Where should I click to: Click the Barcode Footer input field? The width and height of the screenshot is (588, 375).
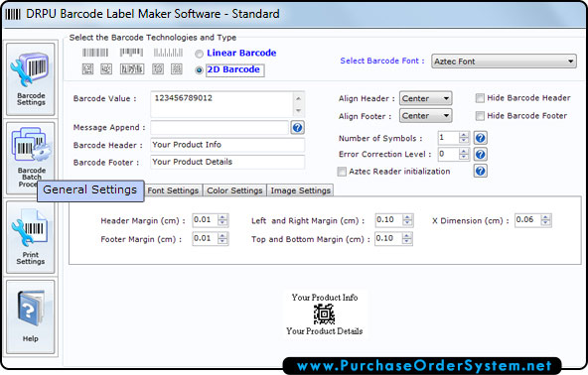tap(227, 162)
